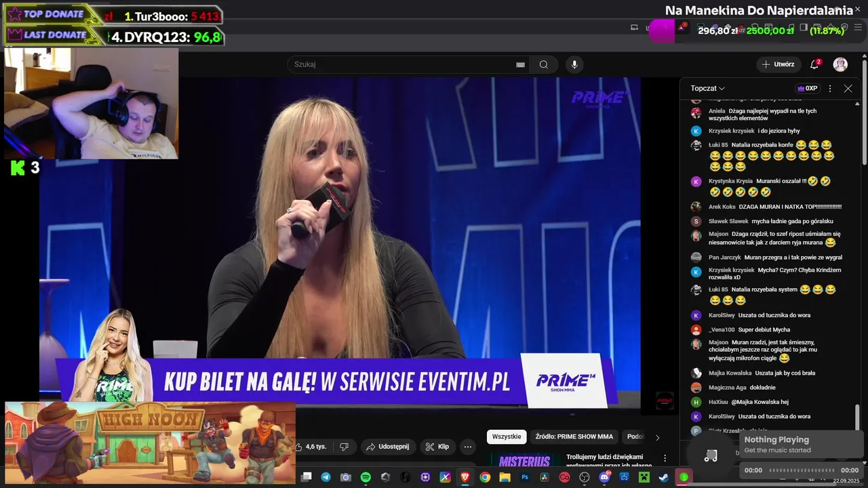Open the chat three-dot options menu
The height and width of the screenshot is (488, 868).
click(829, 88)
